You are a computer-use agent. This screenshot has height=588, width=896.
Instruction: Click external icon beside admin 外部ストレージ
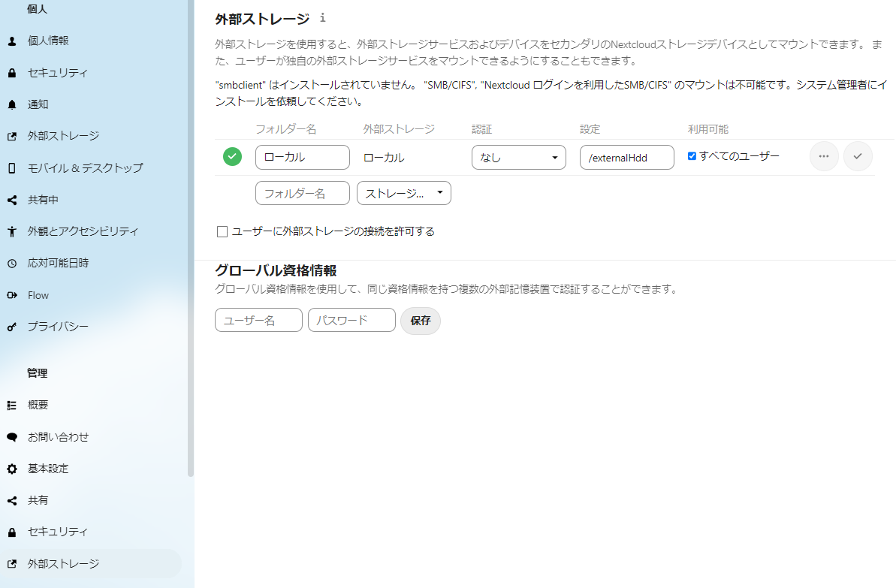pyautogui.click(x=12, y=564)
